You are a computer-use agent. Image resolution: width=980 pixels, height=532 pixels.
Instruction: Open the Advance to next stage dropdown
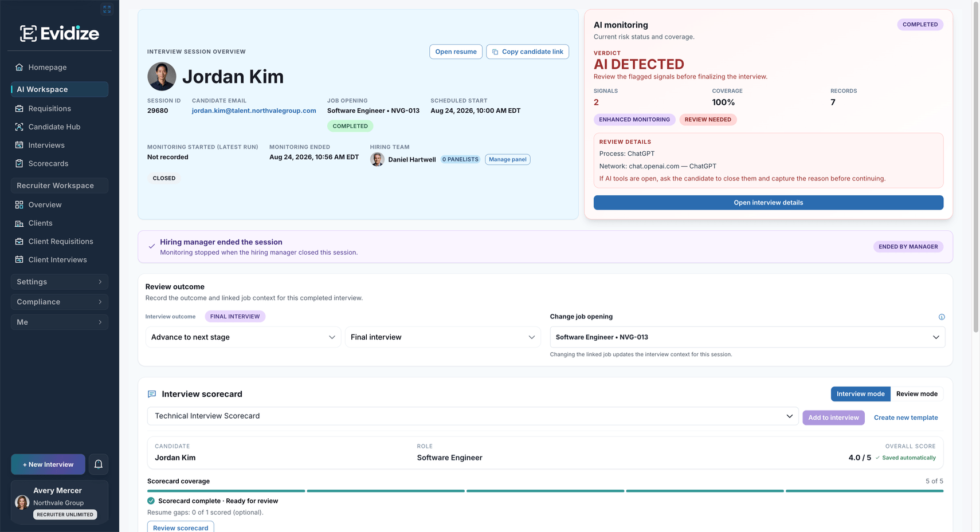tap(243, 337)
